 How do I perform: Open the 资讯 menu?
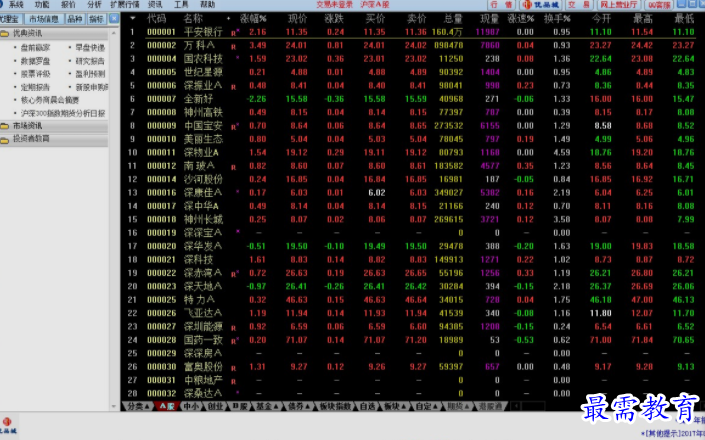click(155, 4)
